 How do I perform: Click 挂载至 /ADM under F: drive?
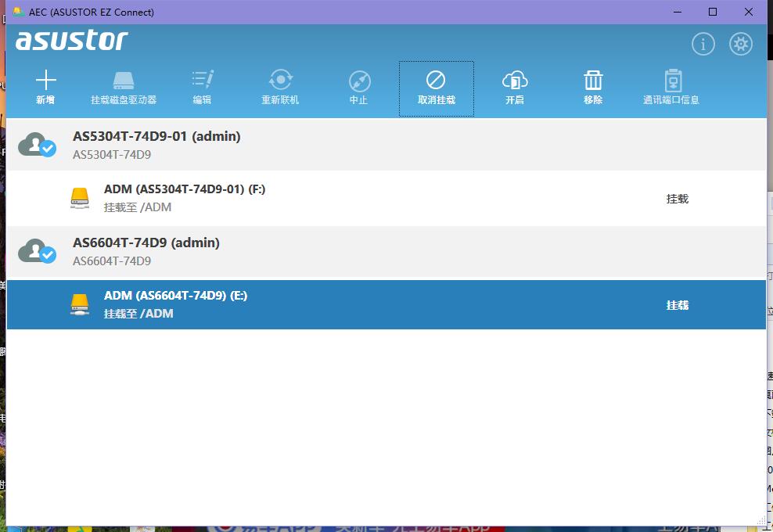[x=138, y=207]
